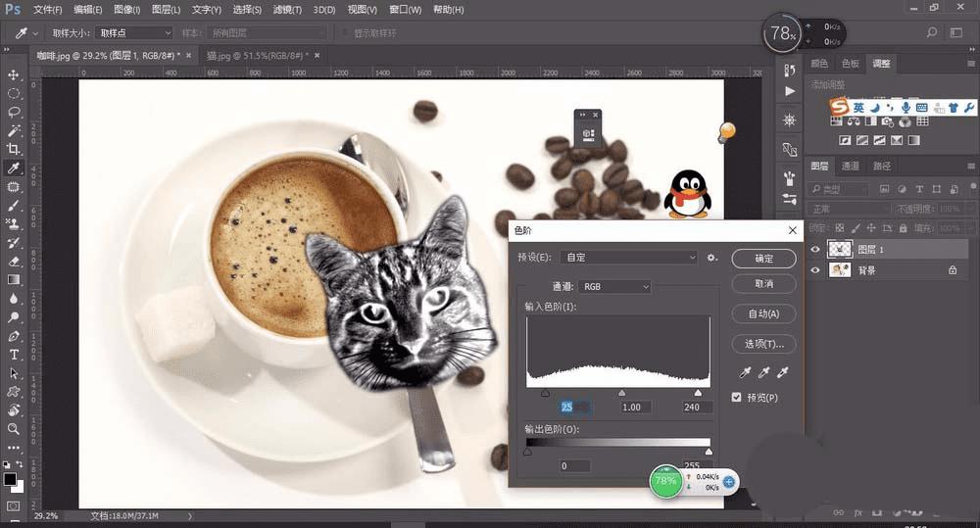The height and width of the screenshot is (528, 980).
Task: Click the foreground color swatch
Action: [x=10, y=479]
